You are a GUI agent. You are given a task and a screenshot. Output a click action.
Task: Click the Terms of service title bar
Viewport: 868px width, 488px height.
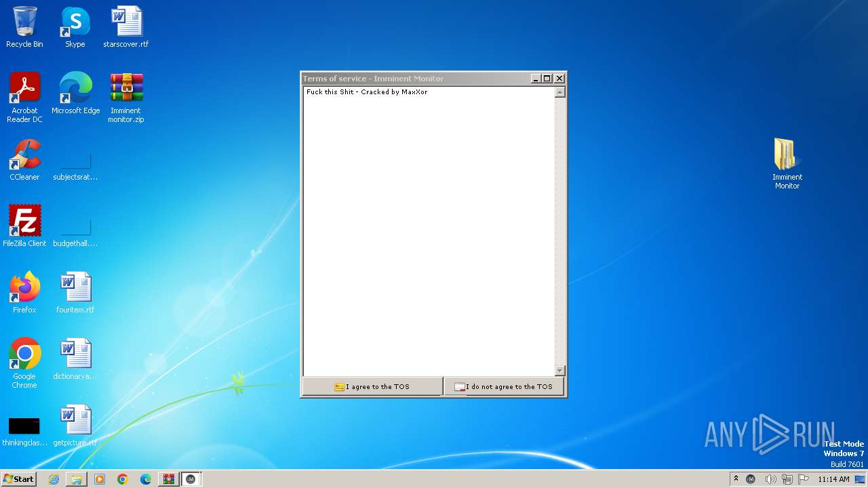pyautogui.click(x=415, y=79)
